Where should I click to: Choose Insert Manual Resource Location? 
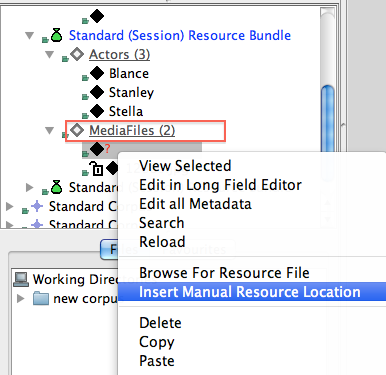coord(252,292)
